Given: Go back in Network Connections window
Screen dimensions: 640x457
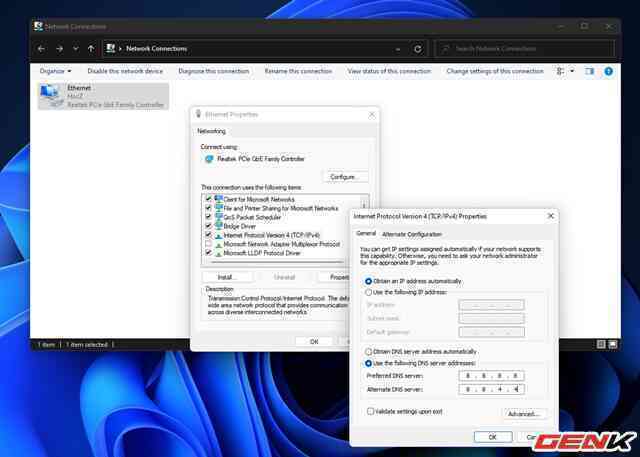Looking at the screenshot, I should pyautogui.click(x=41, y=49).
